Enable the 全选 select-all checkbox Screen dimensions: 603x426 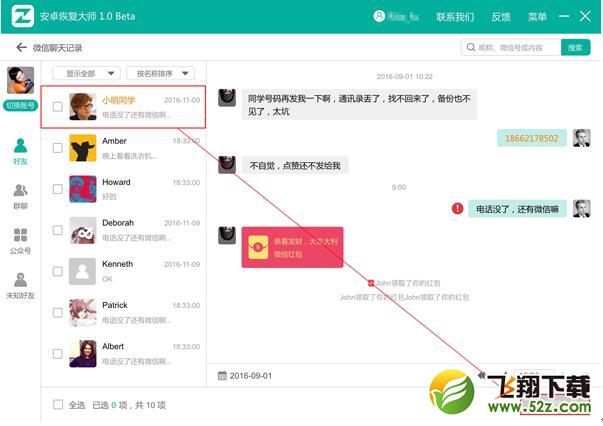(x=58, y=404)
